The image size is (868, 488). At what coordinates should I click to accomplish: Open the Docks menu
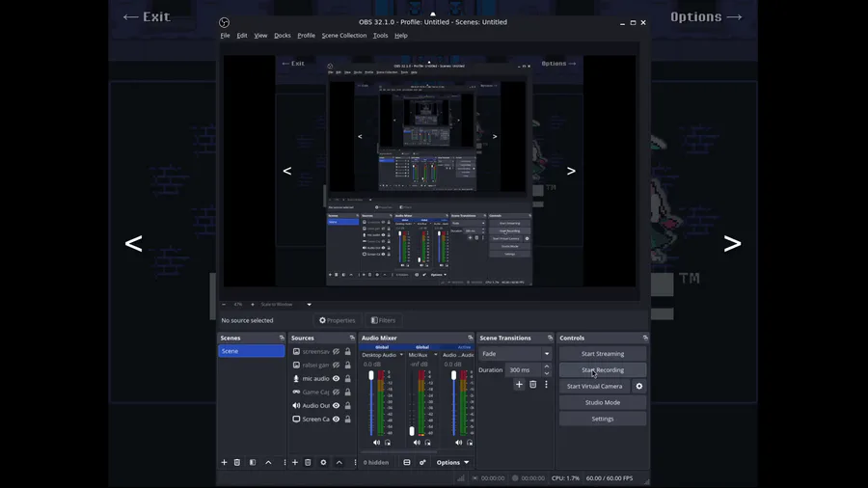283,36
